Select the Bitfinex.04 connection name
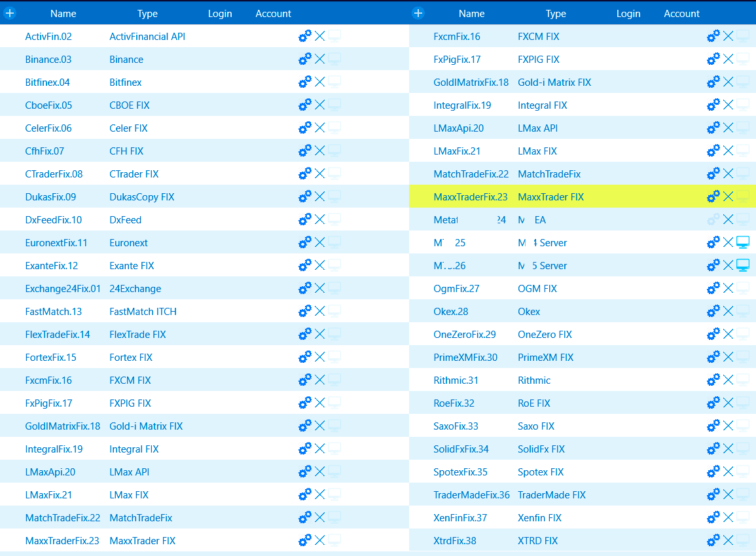This screenshot has width=756, height=556. click(x=47, y=83)
